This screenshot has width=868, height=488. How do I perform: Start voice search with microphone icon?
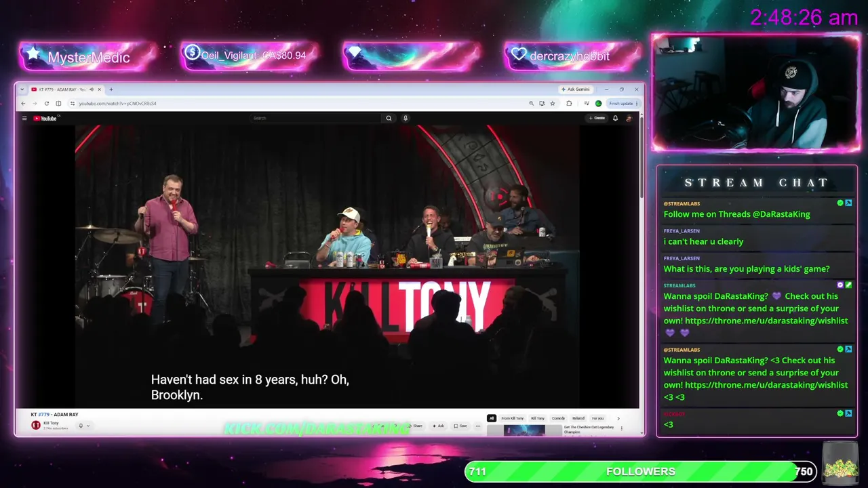tap(406, 118)
